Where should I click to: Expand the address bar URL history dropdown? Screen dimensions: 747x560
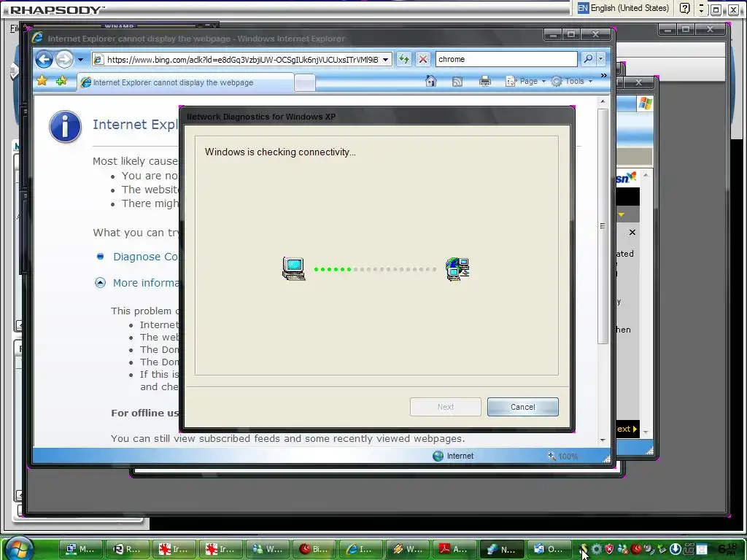point(386,60)
